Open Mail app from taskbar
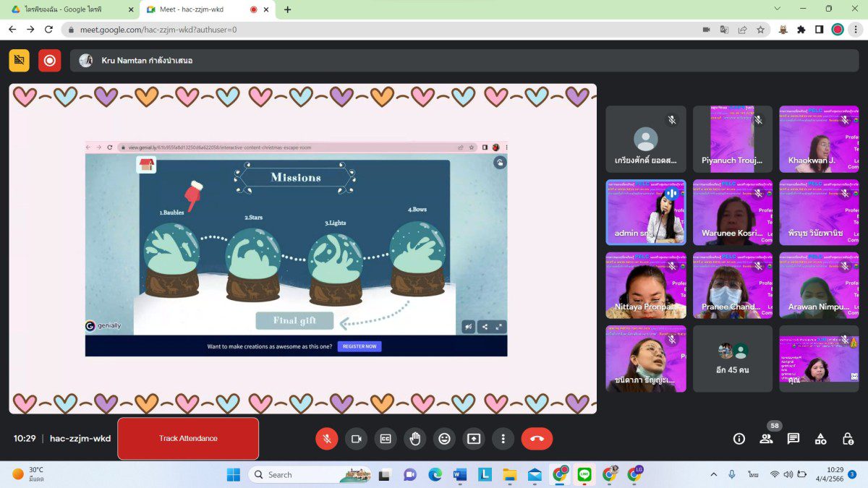This screenshot has height=488, width=868. 535,475
